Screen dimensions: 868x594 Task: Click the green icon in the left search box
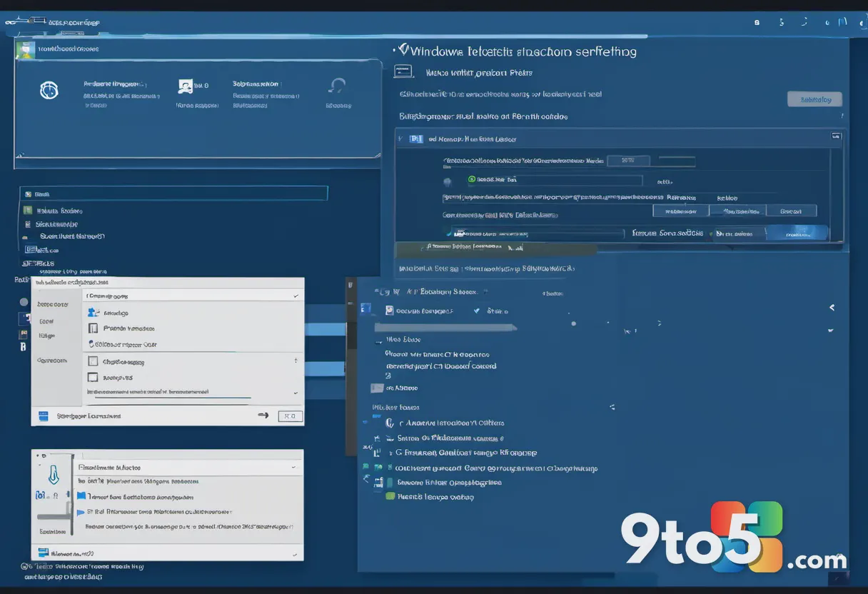28,193
